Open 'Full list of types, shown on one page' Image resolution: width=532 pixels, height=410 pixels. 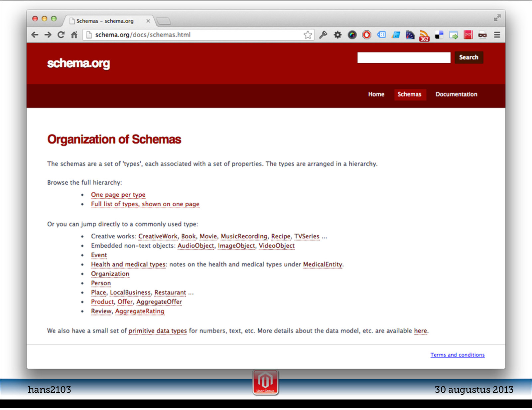tap(145, 204)
